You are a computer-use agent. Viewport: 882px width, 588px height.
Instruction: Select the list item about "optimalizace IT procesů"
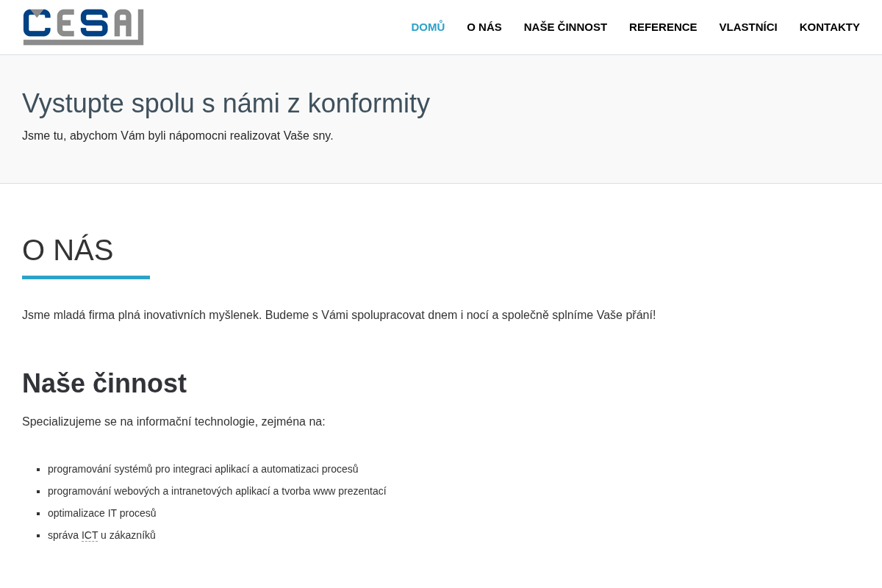pos(102,513)
